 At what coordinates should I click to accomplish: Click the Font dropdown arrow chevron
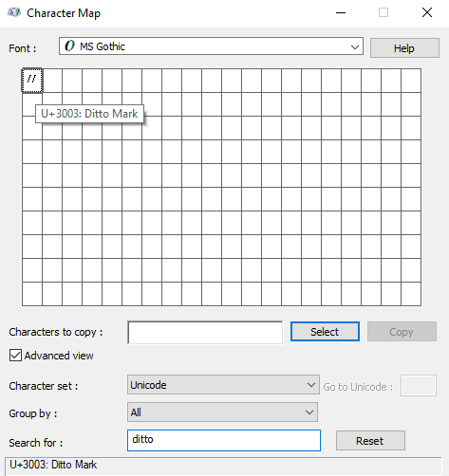click(355, 47)
